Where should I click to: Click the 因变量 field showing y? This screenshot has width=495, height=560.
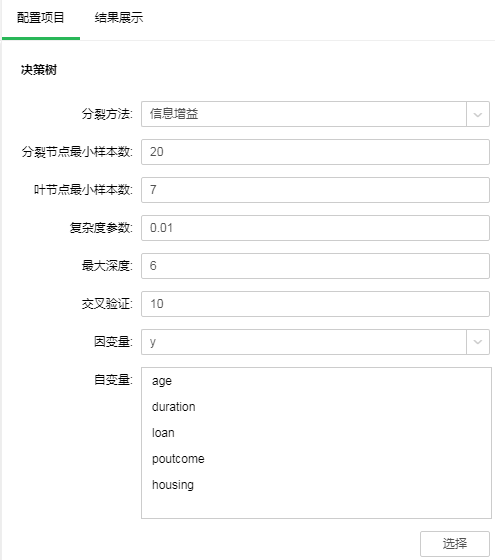(x=304, y=342)
